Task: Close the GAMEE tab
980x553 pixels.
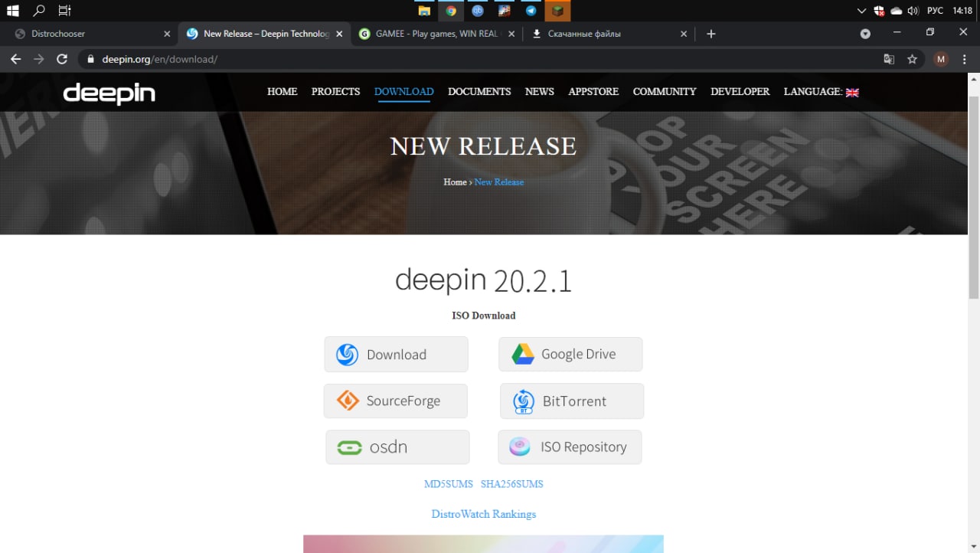Action: click(x=511, y=34)
